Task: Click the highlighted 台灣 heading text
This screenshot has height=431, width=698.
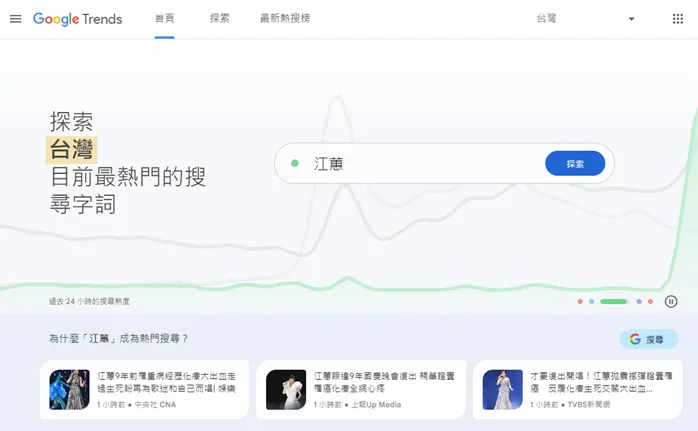Action: 71,150
